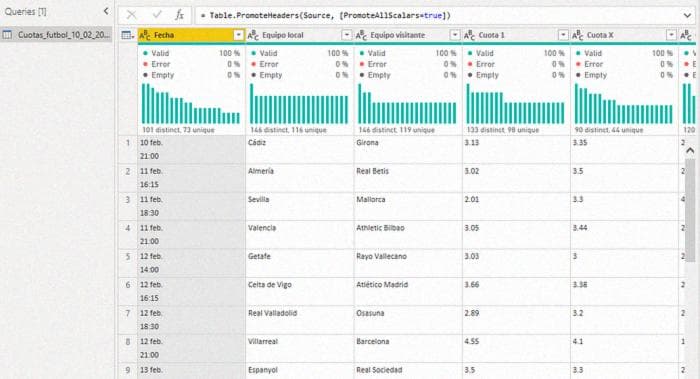Click inside the formula bar text
This screenshot has width=700, height=379.
tap(325, 16)
